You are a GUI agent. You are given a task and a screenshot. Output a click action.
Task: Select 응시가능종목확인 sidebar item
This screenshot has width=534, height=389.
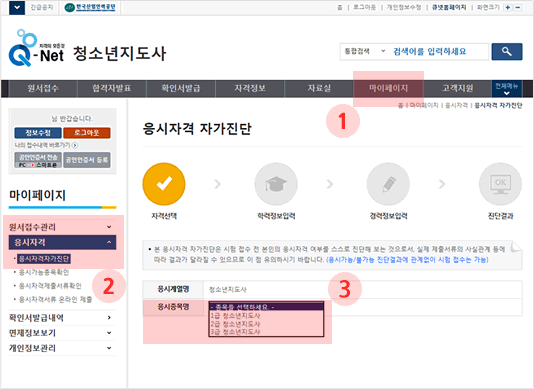[x=44, y=272]
